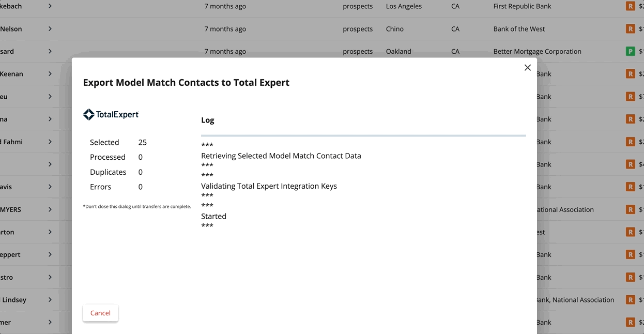Screen dimensions: 644x334
Task: Expand the Lindsey contact row
Action: tap(50, 299)
